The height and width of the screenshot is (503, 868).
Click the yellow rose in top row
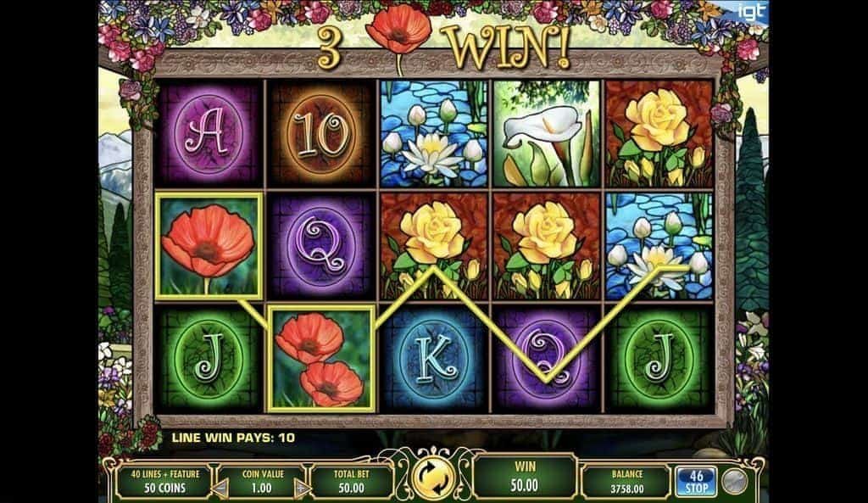[659, 133]
